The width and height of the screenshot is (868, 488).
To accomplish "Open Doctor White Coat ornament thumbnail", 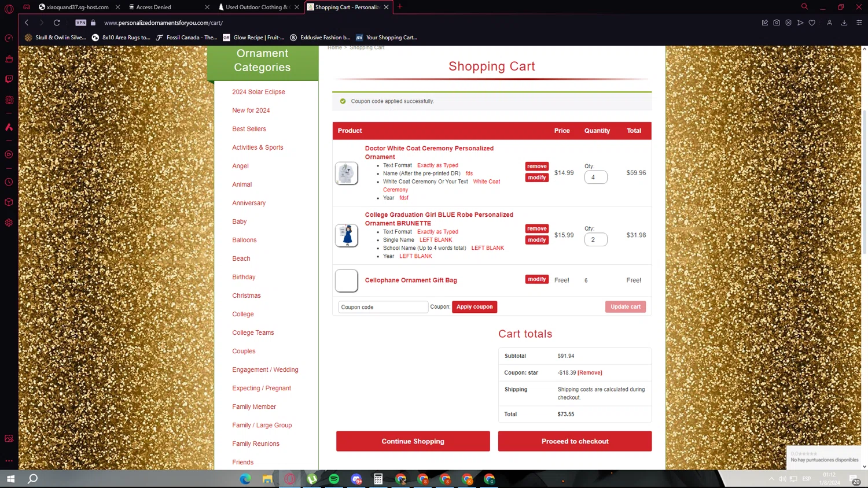I will pyautogui.click(x=347, y=173).
